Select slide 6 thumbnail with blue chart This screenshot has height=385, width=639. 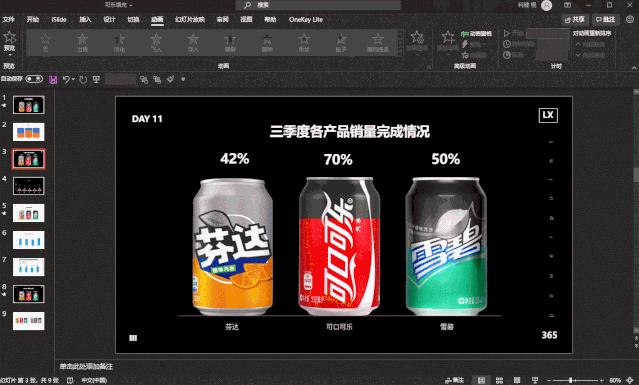point(29,240)
